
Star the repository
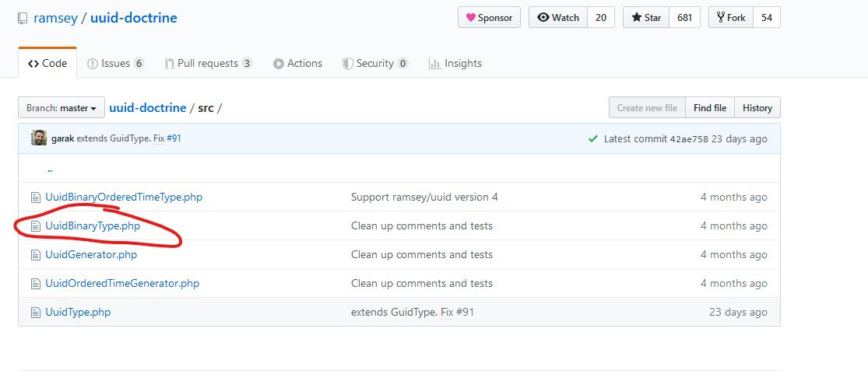pyautogui.click(x=646, y=17)
